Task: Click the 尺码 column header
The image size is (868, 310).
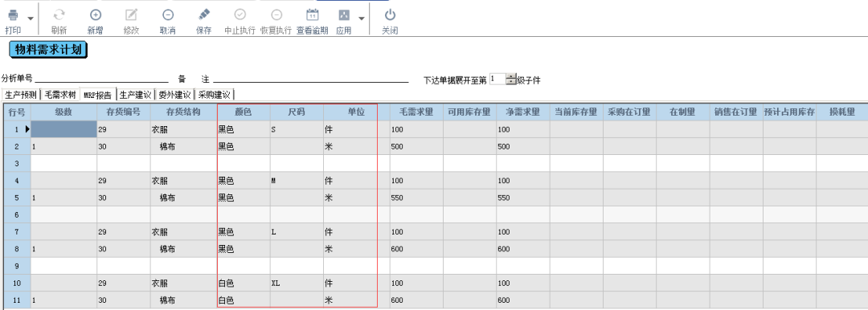Action: (x=297, y=112)
